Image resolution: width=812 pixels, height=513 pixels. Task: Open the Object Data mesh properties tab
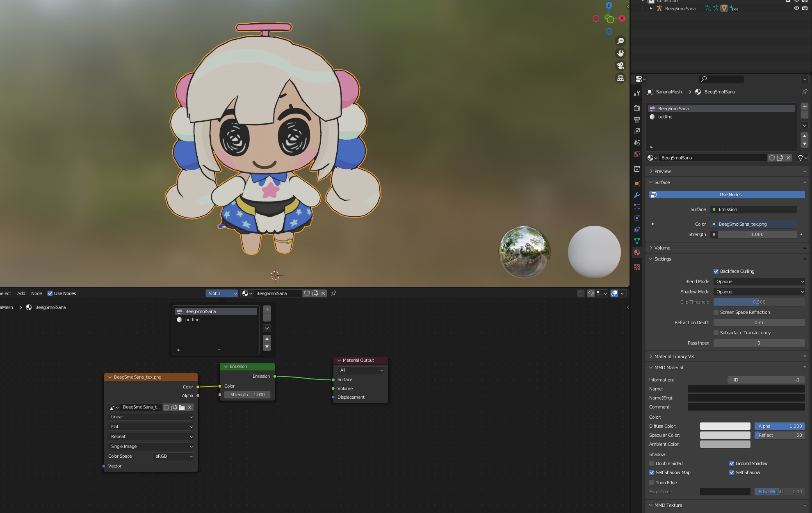tap(636, 241)
